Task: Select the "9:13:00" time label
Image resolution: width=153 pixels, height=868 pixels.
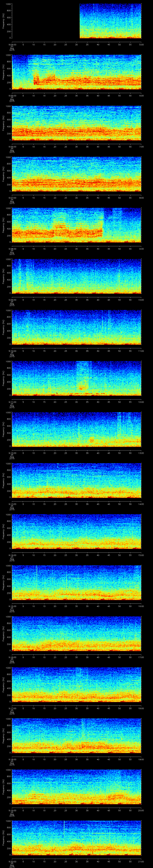Action: pos(12,504)
